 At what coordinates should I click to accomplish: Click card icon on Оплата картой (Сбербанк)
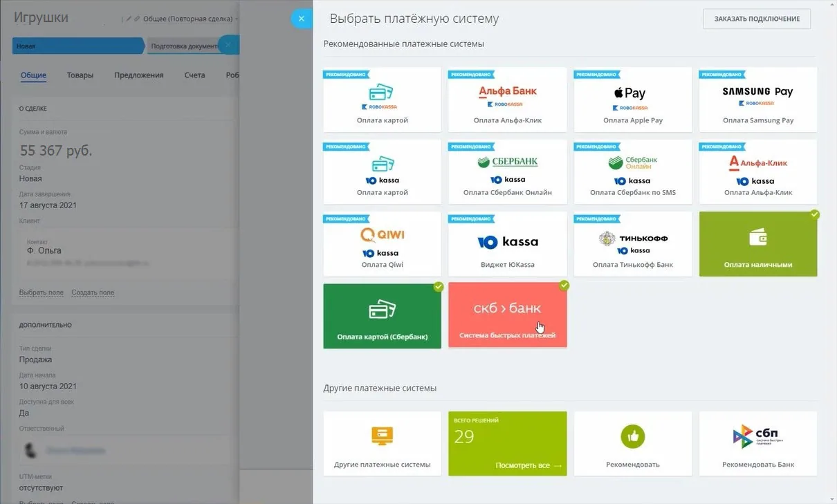click(x=382, y=309)
